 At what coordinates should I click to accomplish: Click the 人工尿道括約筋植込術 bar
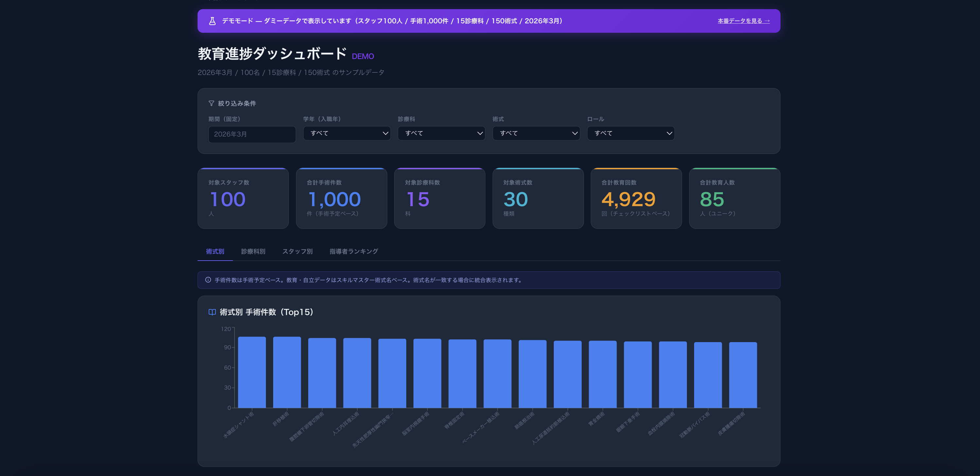pyautogui.click(x=568, y=375)
